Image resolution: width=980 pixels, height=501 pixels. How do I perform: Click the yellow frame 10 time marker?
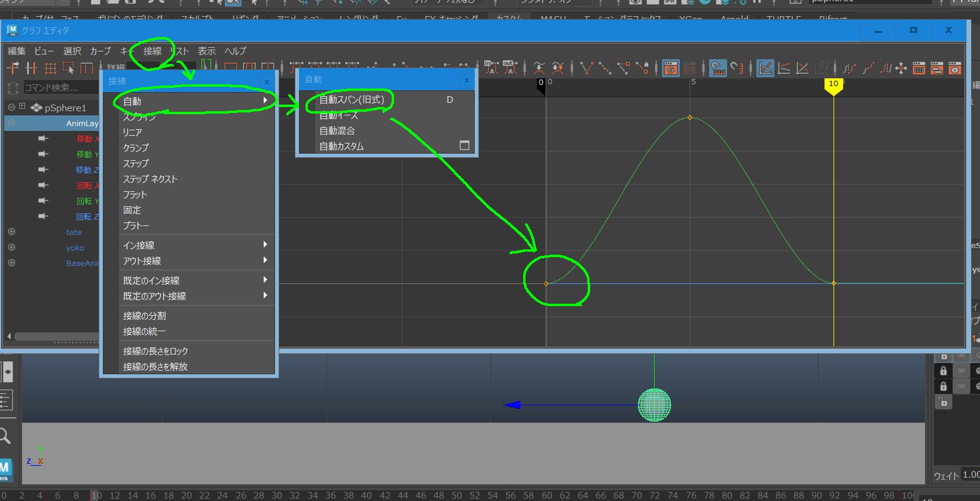pos(834,85)
